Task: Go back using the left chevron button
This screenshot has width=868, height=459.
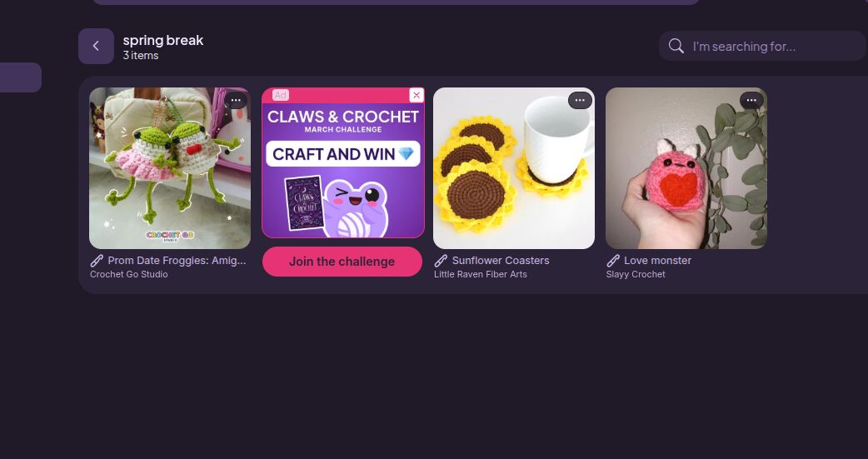Action: coord(96,46)
